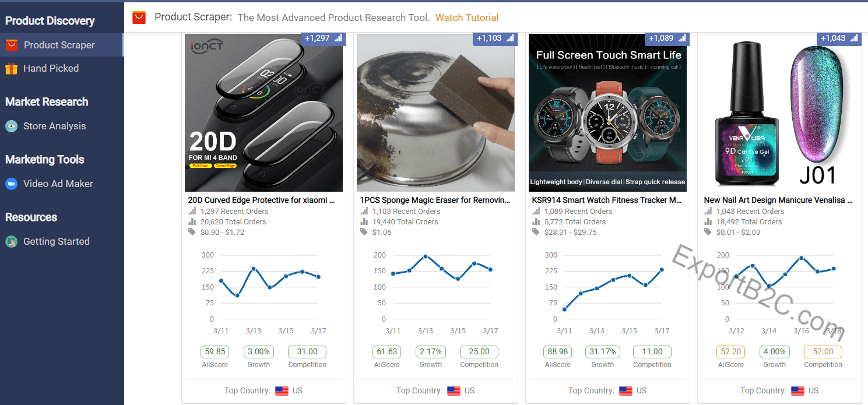The width and height of the screenshot is (868, 405).
Task: Click the +1,297 recent orders badge
Action: point(321,38)
